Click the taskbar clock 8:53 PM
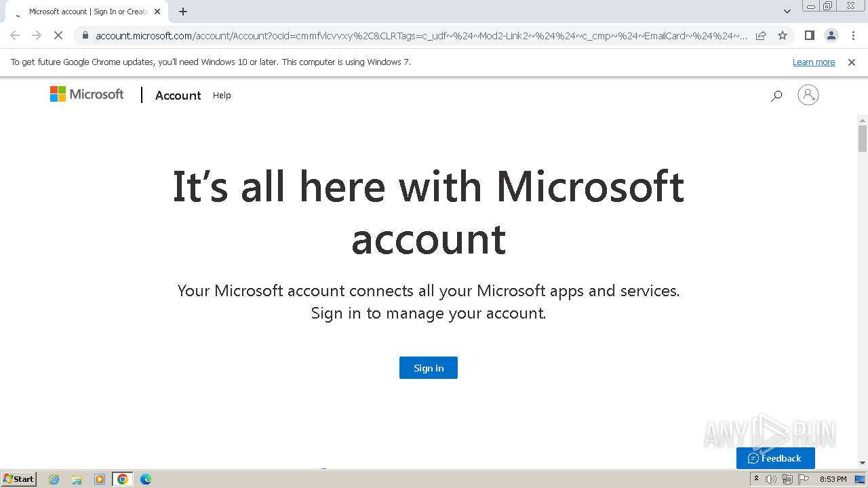Image resolution: width=868 pixels, height=488 pixels. (x=833, y=479)
